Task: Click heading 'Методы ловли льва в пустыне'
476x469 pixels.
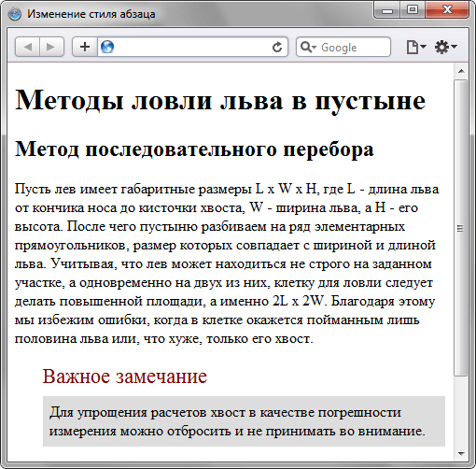Action: pos(220,100)
